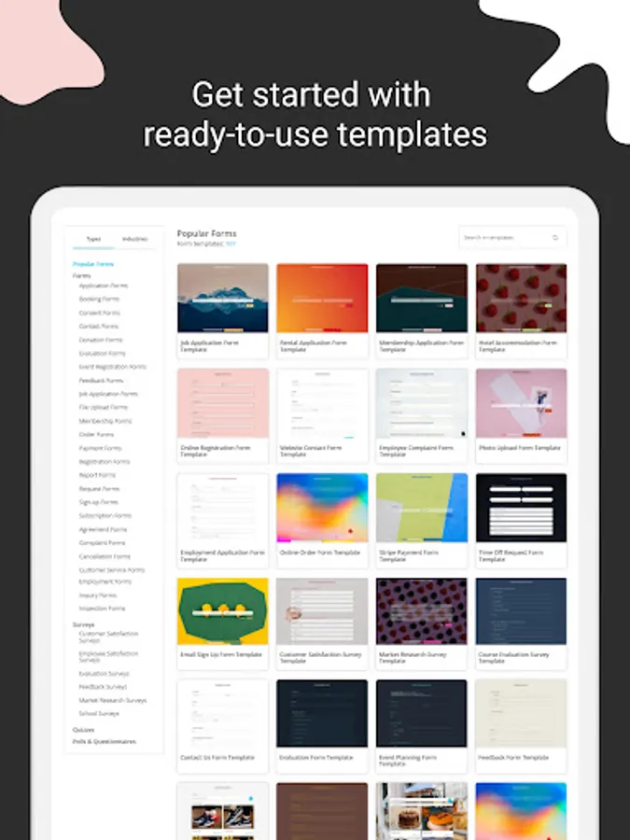Open Application Forms category
630x840 pixels.
(104, 286)
